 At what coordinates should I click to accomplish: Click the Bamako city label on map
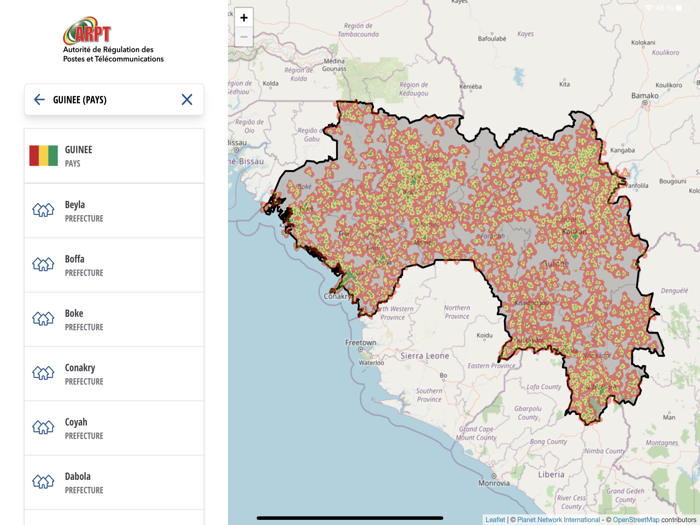tap(645, 95)
